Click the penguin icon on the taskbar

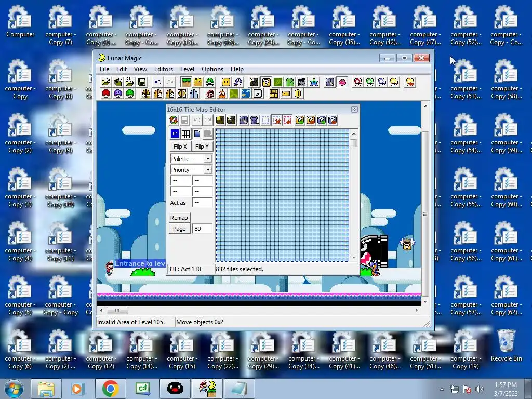click(175, 389)
